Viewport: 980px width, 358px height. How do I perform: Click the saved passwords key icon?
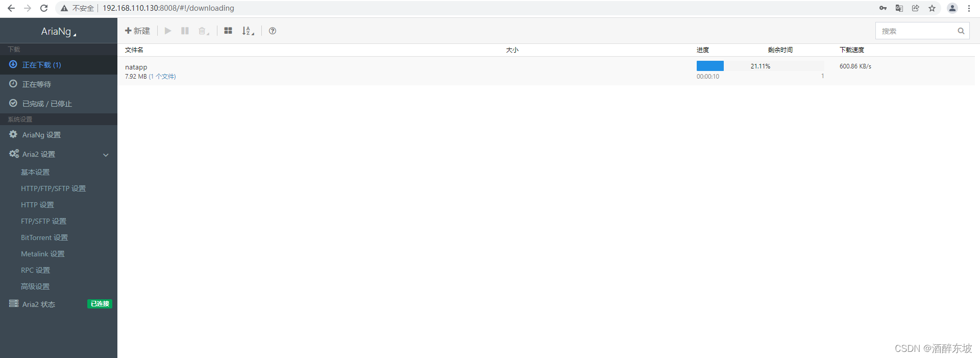coord(883,8)
